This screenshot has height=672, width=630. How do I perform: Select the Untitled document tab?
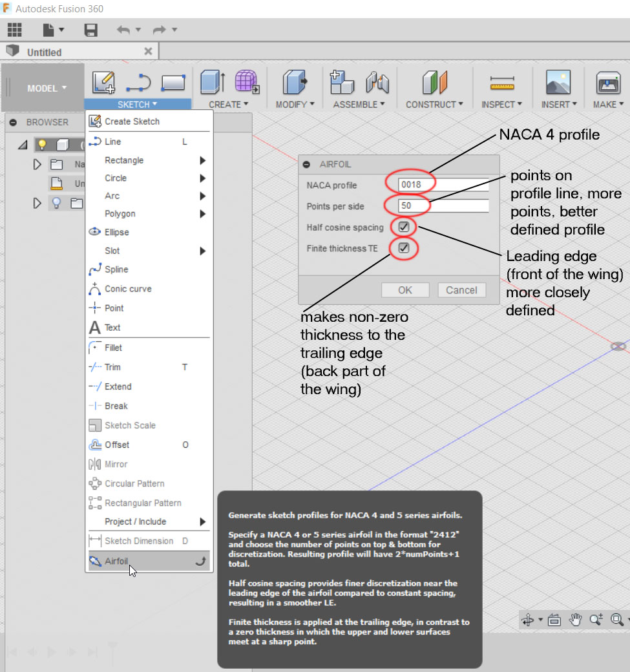79,52
